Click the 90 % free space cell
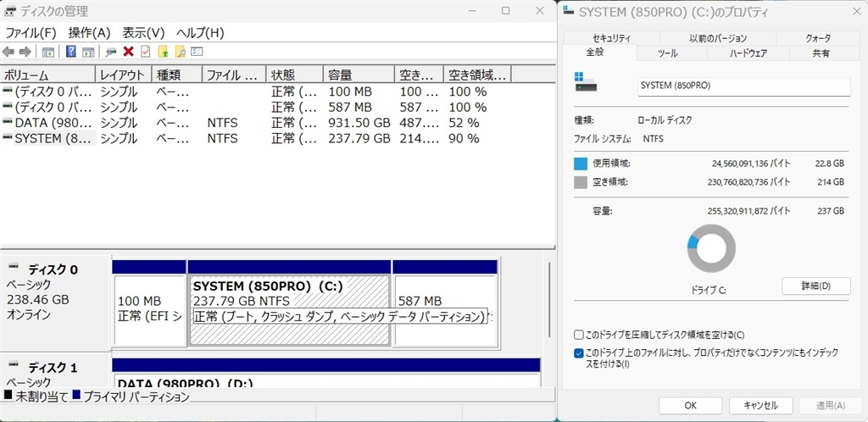This screenshot has width=868, height=422. pyautogui.click(x=464, y=138)
